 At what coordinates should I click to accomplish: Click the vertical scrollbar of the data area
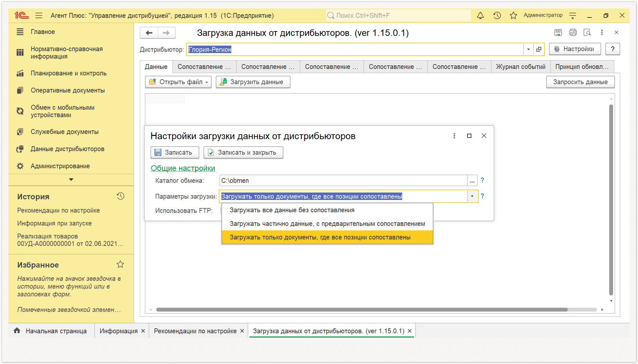(x=611, y=200)
